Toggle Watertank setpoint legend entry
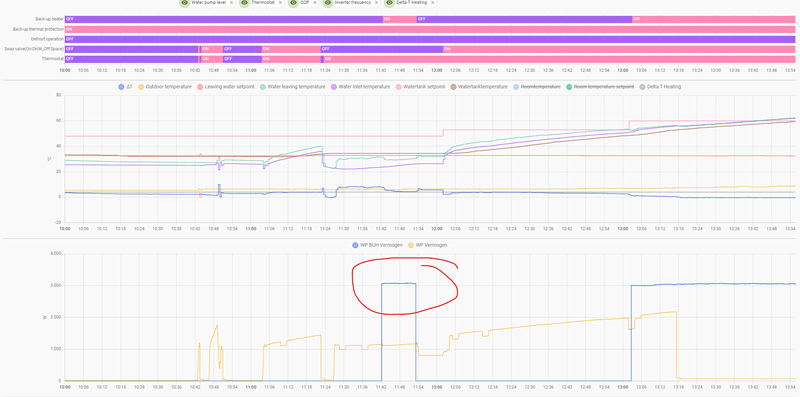The height and width of the screenshot is (397, 800). click(x=420, y=87)
